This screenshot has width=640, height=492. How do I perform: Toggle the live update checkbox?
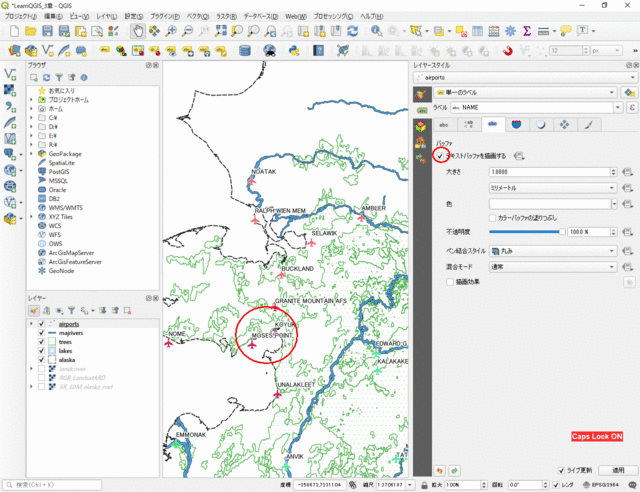coord(561,469)
